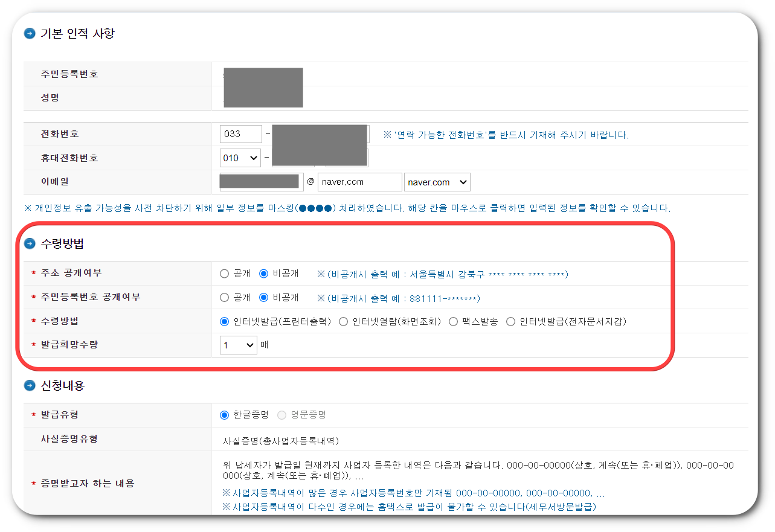Open the mobile prefix 010 dropdown
The image size is (775, 532).
(240, 158)
